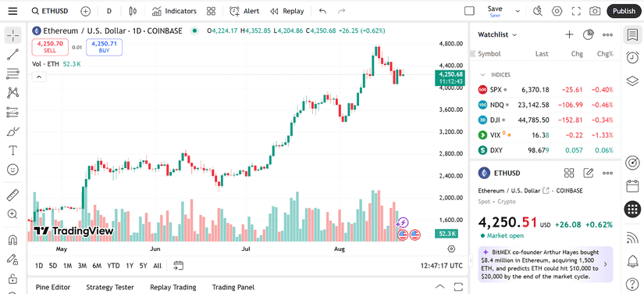Open the Save dropdown arrow
Viewport: 644px width, 294px height.
(518, 11)
